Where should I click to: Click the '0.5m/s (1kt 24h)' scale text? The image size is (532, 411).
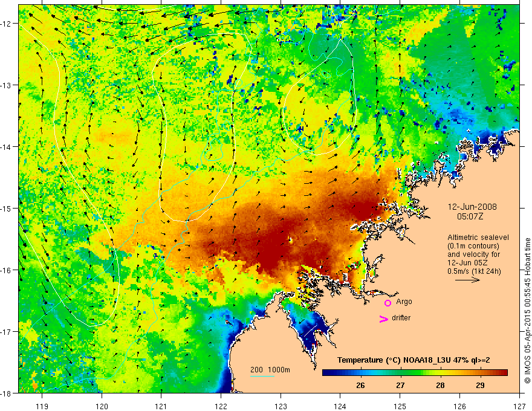click(x=474, y=271)
